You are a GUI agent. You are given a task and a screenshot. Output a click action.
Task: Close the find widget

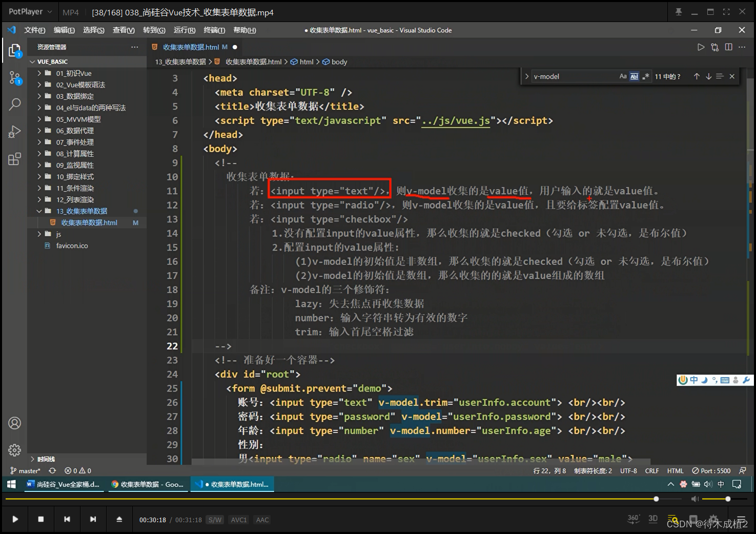tap(732, 76)
